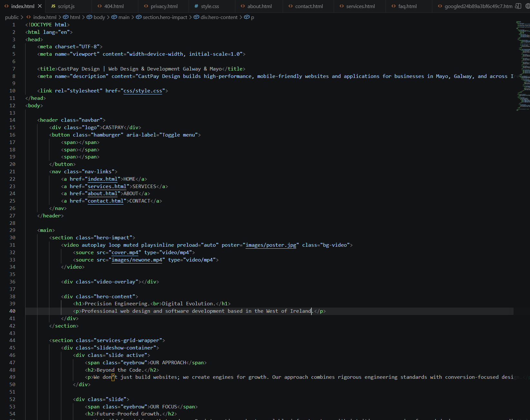Follow the contact.html href link in code
Image resolution: width=530 pixels, height=420 pixels.
pos(105,201)
